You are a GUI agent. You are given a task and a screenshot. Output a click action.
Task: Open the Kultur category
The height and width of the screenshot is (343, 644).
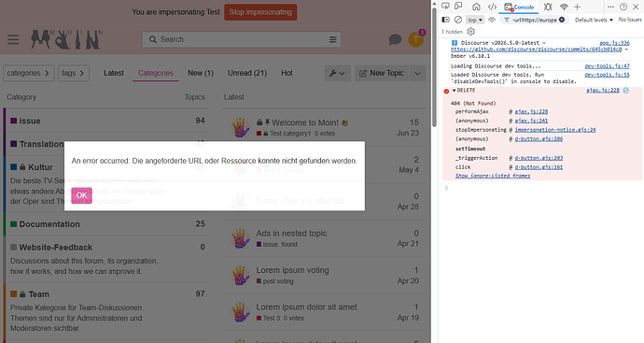point(40,167)
